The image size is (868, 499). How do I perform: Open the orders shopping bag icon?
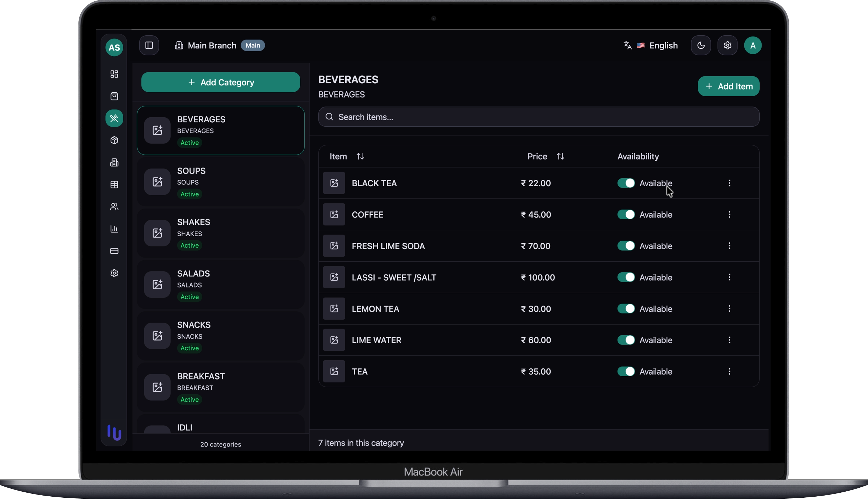pyautogui.click(x=114, y=96)
